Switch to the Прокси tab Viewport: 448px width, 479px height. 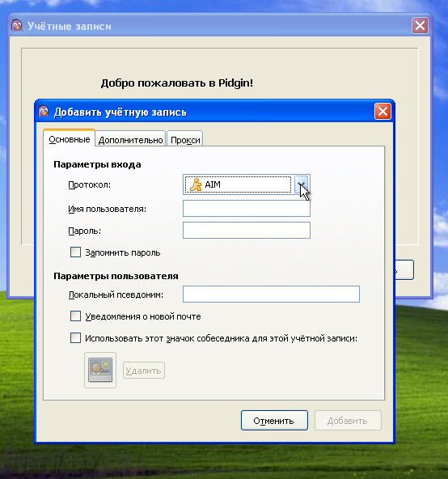pos(185,140)
